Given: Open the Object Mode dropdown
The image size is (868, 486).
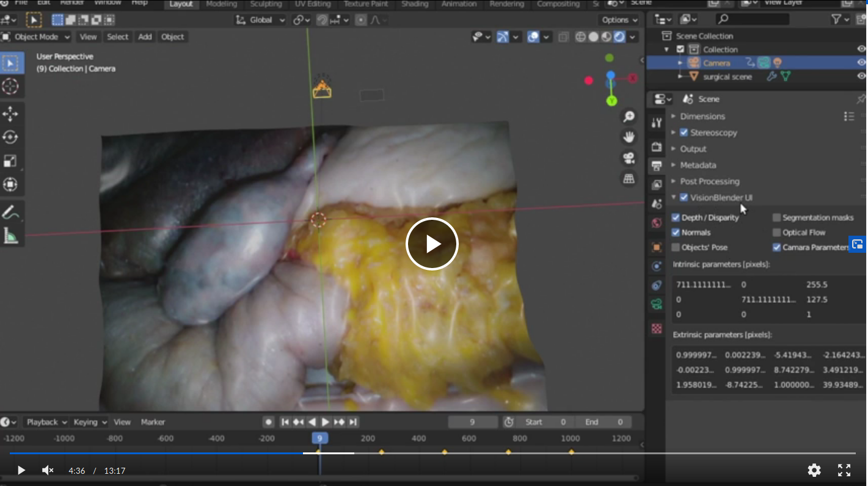Looking at the screenshot, I should tap(37, 37).
